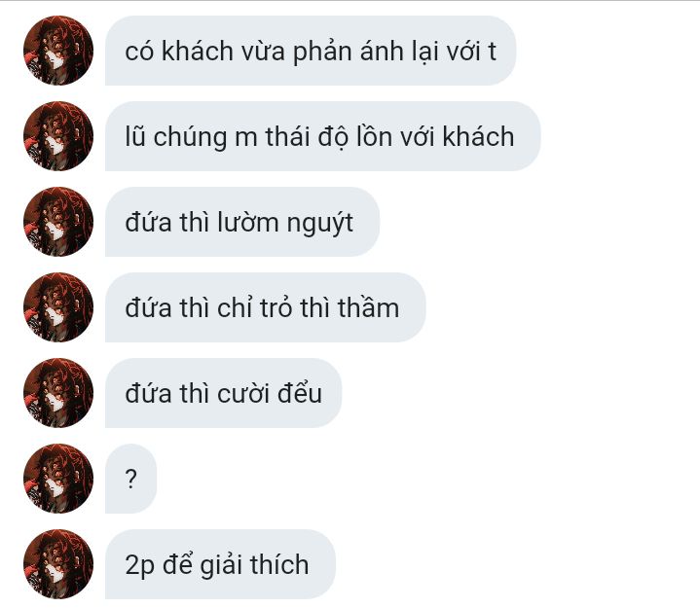Click the text 'giải thích' in last message
Image resolution: width=700 pixels, height=608 pixels.
(253, 565)
